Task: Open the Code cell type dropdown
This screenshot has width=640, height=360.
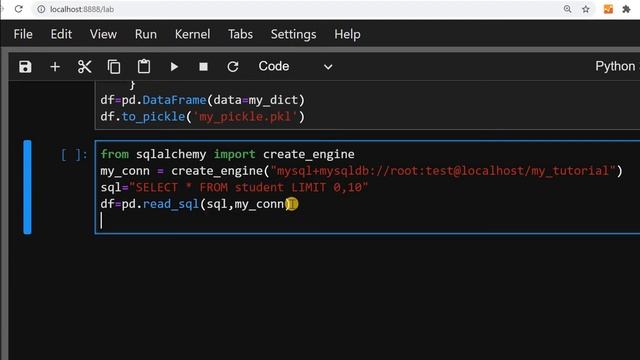Action: [296, 66]
